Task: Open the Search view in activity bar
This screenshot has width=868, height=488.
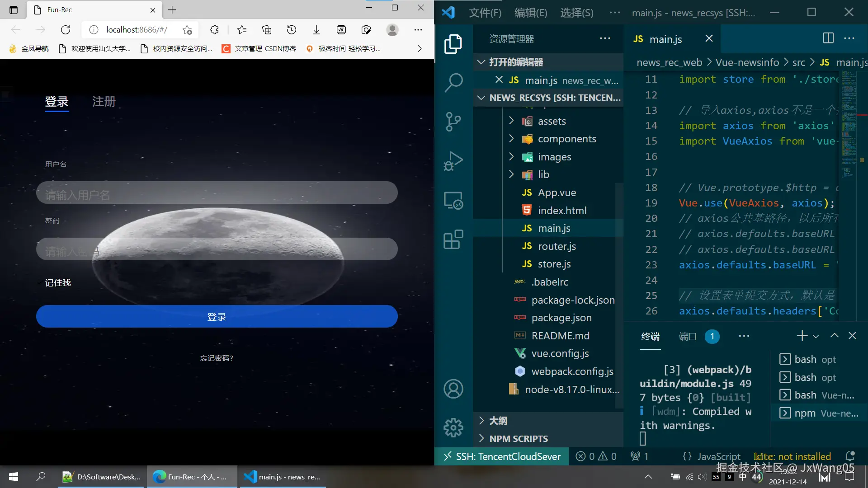Action: (x=453, y=83)
